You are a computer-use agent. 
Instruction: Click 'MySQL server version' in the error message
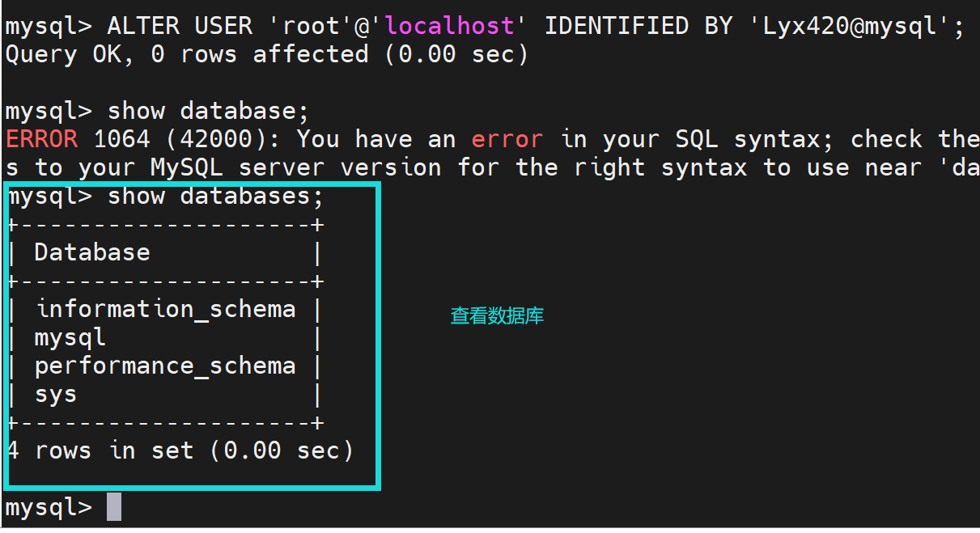point(295,167)
